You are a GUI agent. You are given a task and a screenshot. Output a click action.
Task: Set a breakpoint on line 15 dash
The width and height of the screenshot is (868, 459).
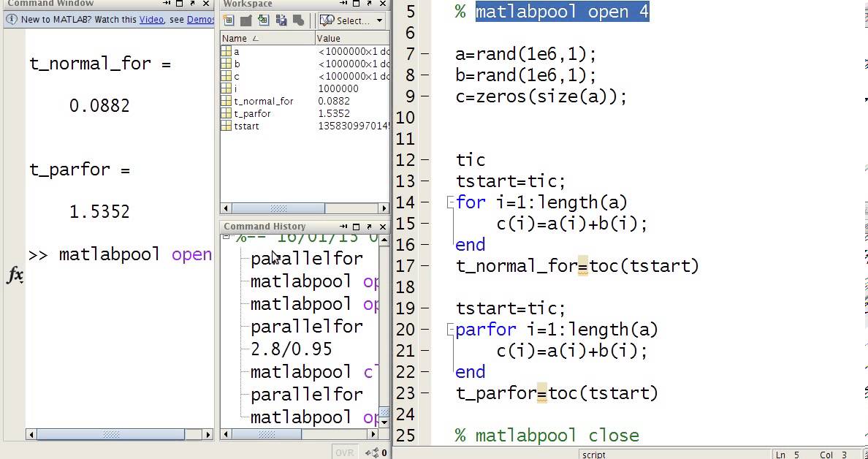pos(425,223)
